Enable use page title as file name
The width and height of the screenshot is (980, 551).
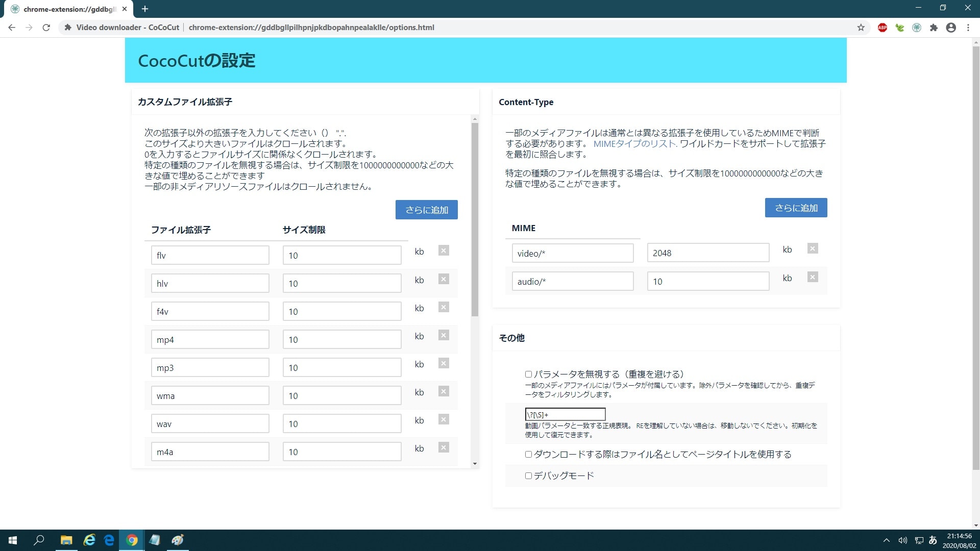click(x=528, y=454)
